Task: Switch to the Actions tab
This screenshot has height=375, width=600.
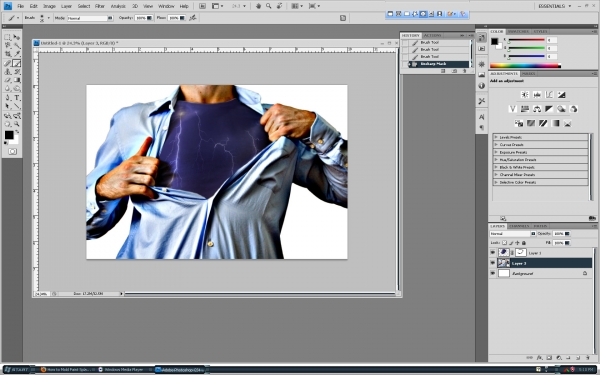Action: tap(432, 35)
